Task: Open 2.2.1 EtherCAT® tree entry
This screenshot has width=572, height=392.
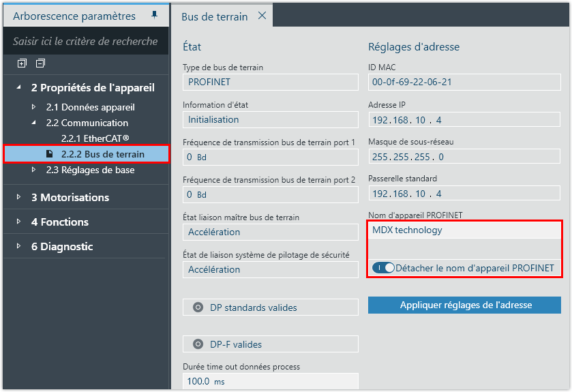Action: (x=95, y=138)
